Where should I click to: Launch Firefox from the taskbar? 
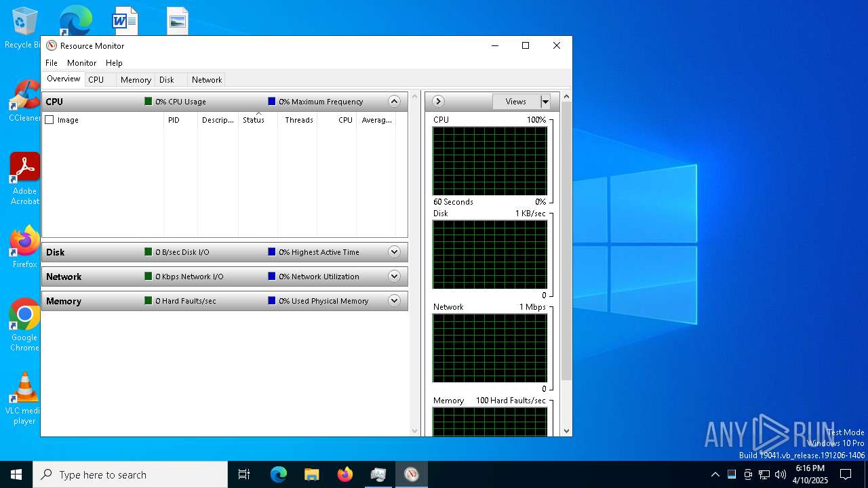[345, 474]
